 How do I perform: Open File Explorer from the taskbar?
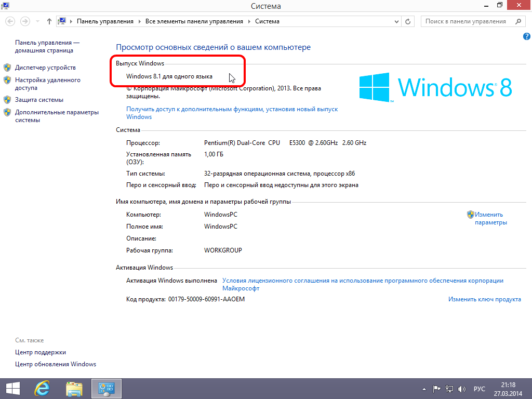(x=74, y=389)
